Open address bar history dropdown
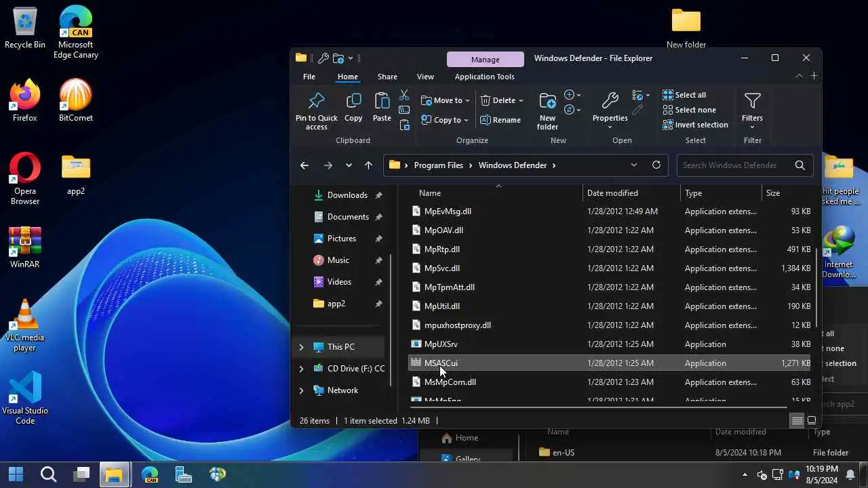The height and width of the screenshot is (488, 868). (x=634, y=165)
